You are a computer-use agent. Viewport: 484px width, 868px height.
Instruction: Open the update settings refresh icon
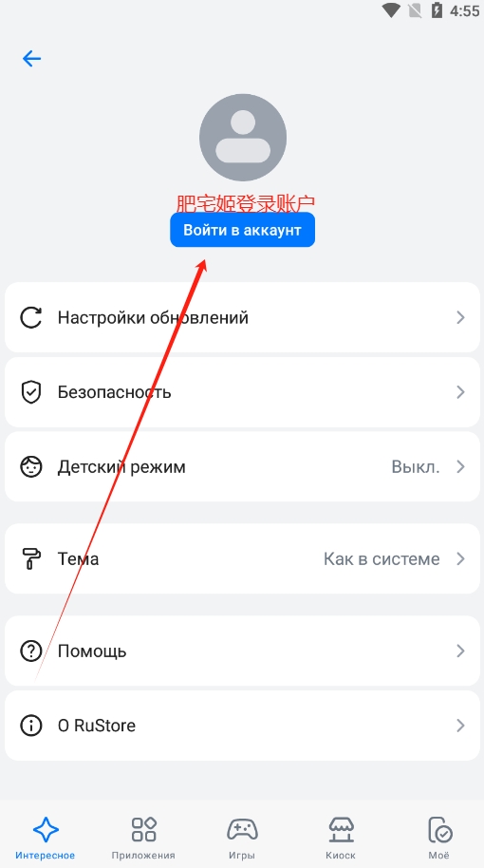point(31,318)
